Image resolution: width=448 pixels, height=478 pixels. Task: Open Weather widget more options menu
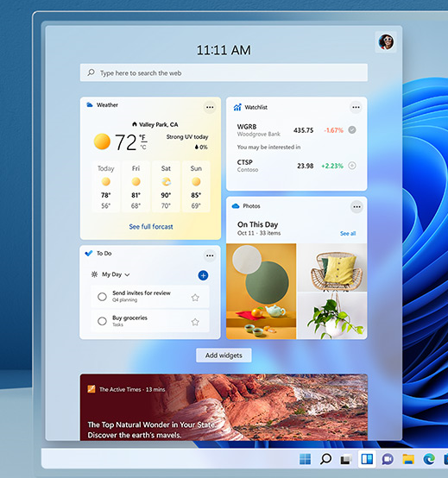pyautogui.click(x=210, y=107)
